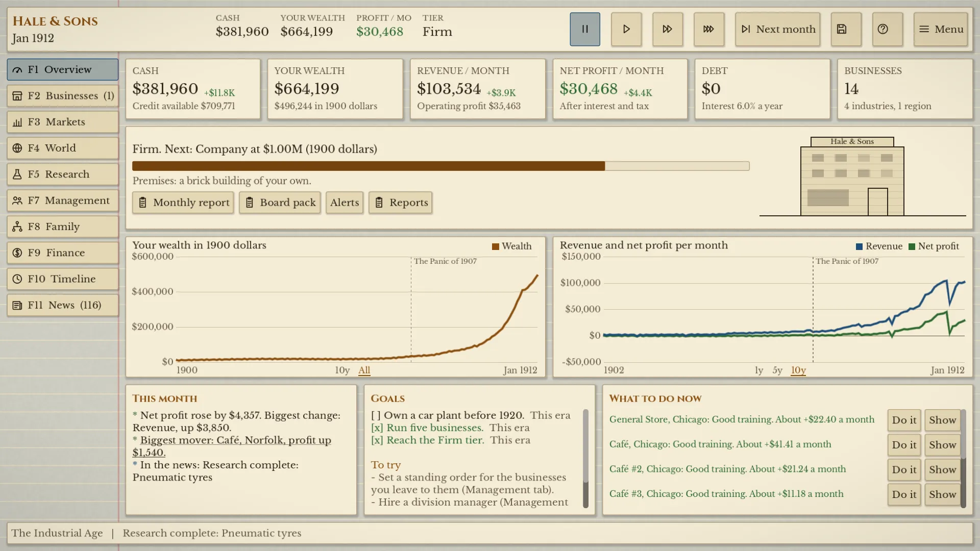This screenshot has width=980, height=551.
Task: Set triple fast-forward speed
Action: (x=709, y=29)
